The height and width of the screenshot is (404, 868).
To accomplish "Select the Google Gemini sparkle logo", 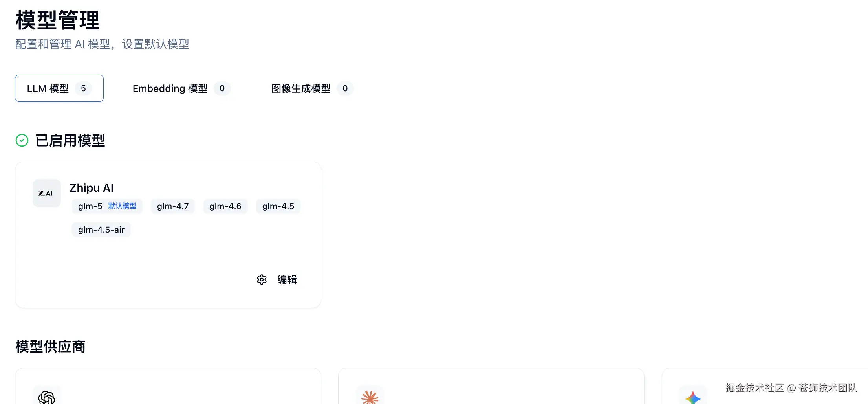I will click(x=693, y=398).
